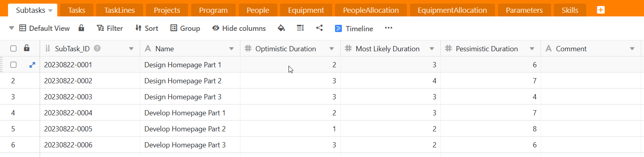Click Pessimistic Duration number-type icon

coord(448,48)
